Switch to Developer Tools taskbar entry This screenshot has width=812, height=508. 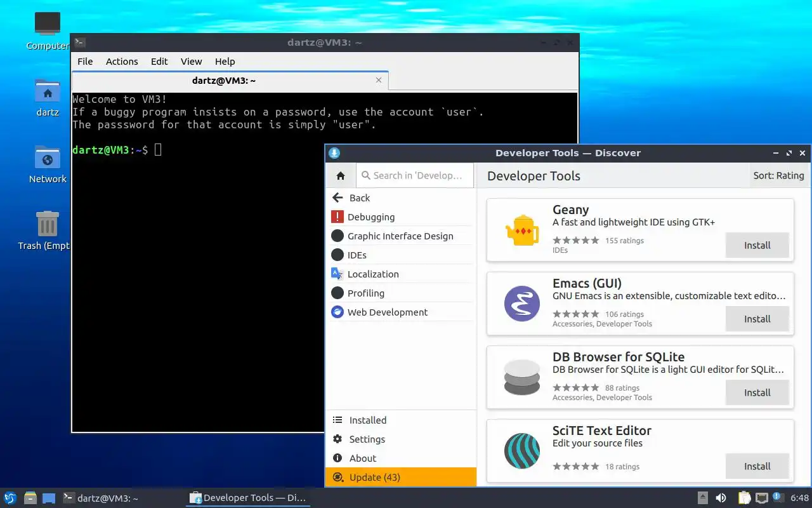click(248, 498)
